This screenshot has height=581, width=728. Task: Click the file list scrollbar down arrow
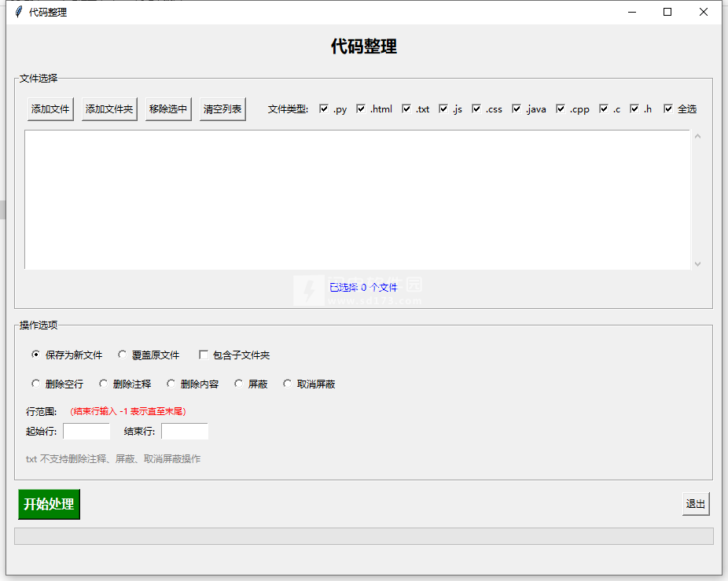pyautogui.click(x=697, y=264)
